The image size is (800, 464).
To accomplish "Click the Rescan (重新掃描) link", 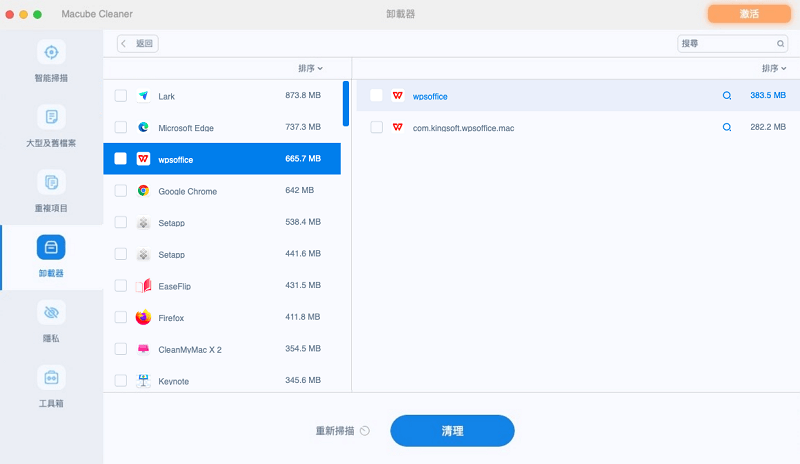I will pos(335,431).
